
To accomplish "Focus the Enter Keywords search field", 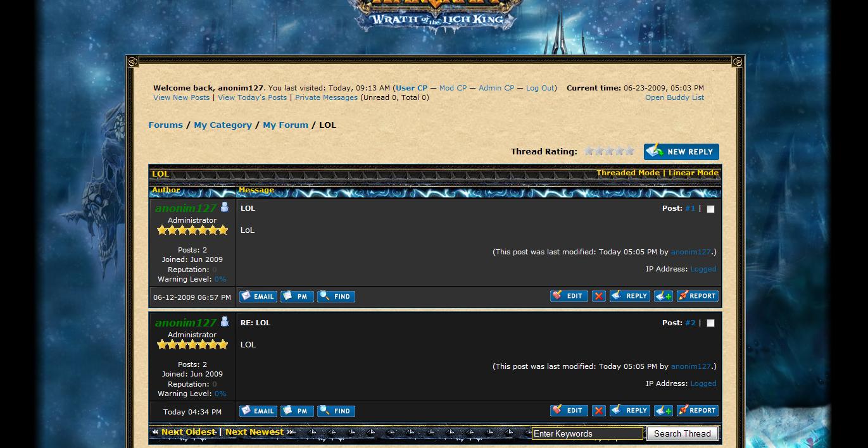I will (x=588, y=433).
